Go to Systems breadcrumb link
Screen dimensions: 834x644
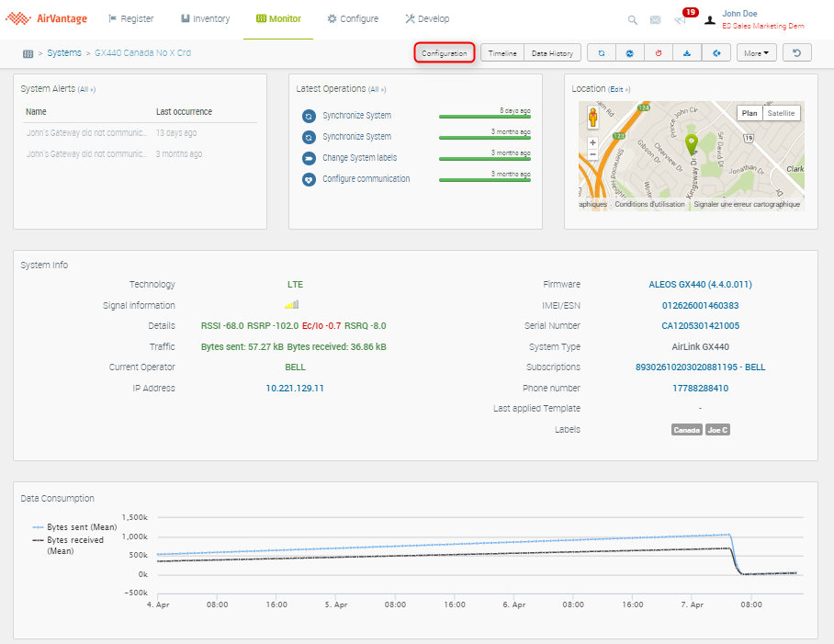pyautogui.click(x=64, y=52)
